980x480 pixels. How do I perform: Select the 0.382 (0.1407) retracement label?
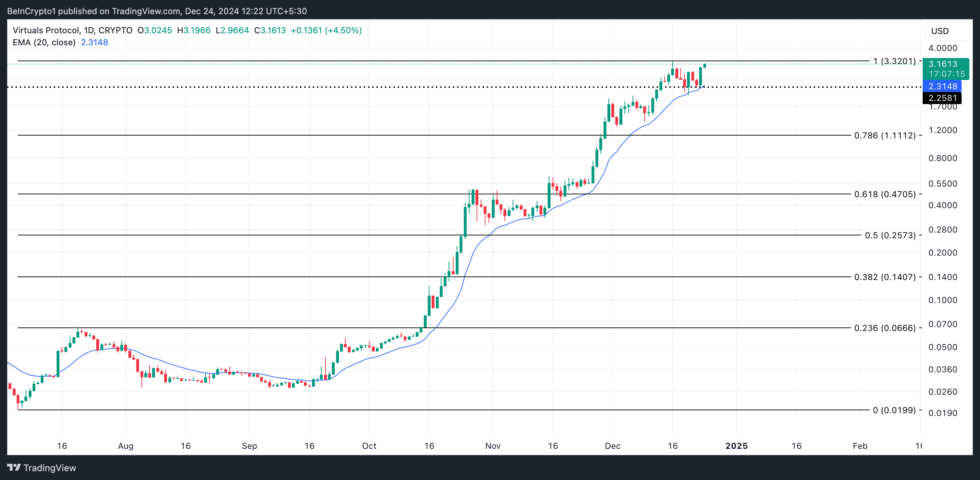(884, 277)
